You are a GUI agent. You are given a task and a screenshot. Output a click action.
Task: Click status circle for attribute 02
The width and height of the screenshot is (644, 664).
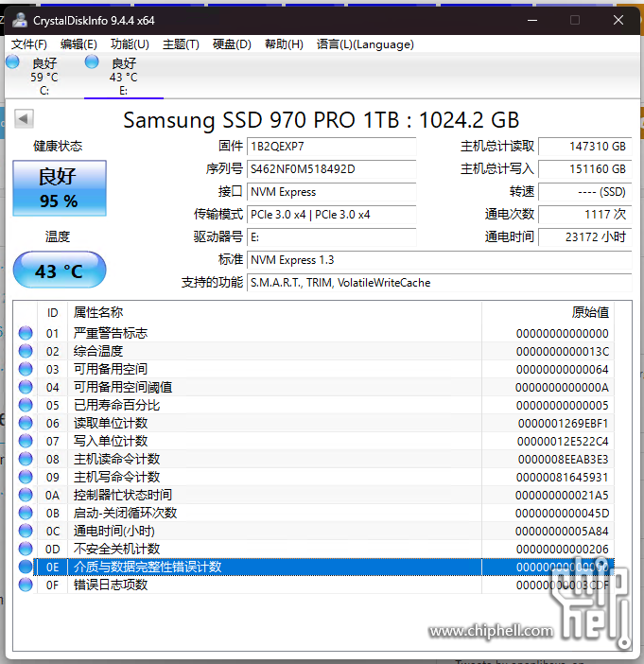[x=26, y=351]
